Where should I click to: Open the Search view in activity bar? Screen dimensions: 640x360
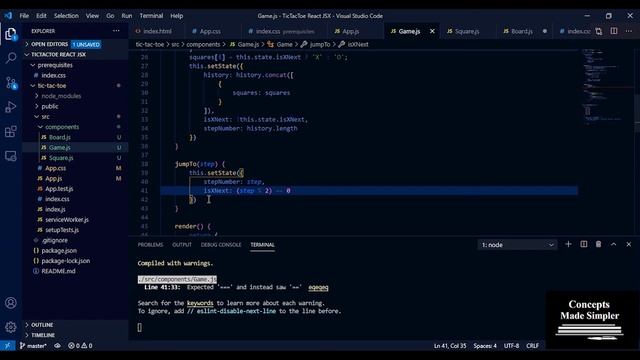point(11,58)
